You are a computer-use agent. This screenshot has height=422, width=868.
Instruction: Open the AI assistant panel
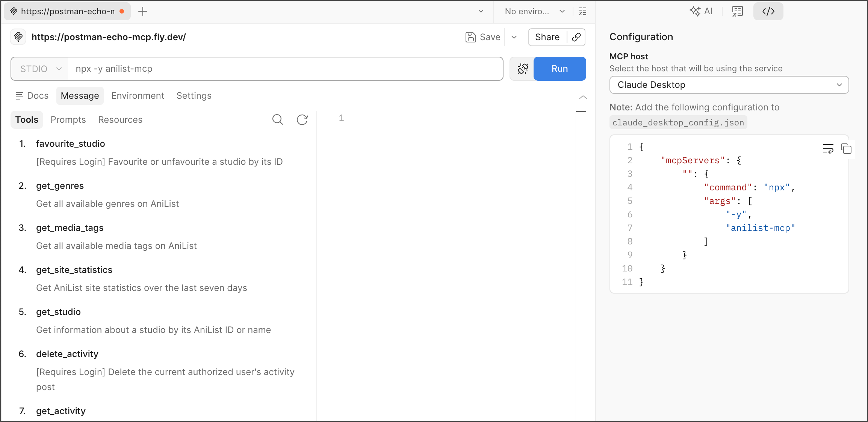(701, 11)
